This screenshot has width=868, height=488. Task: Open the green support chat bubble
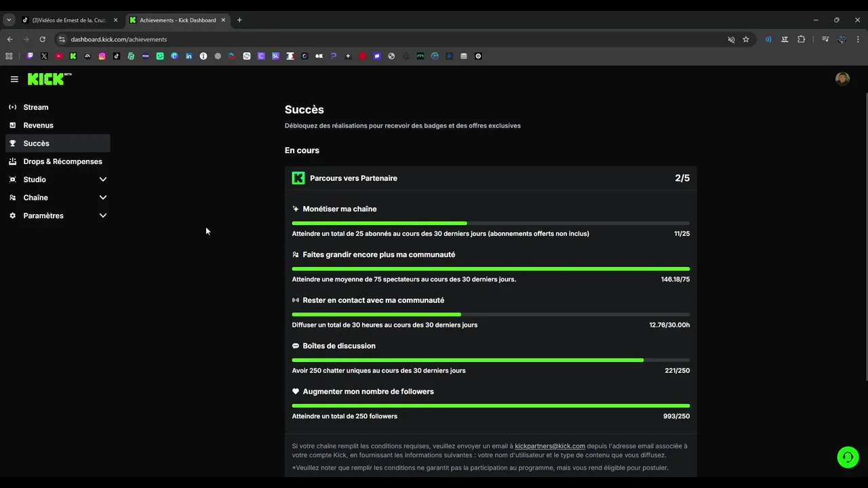(x=848, y=457)
